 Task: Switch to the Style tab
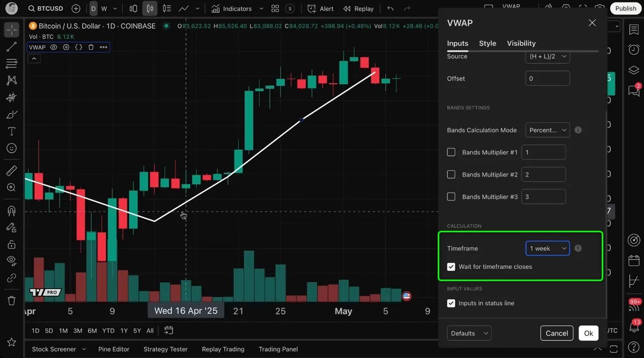487,43
